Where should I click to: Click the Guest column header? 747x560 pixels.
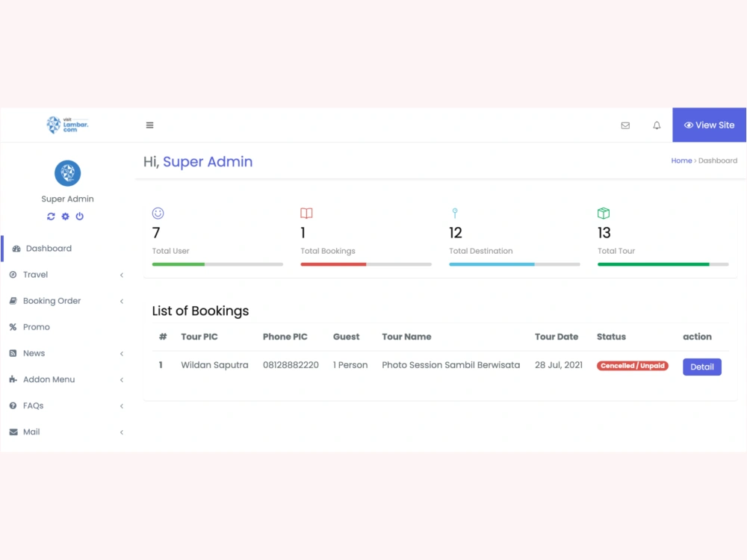pyautogui.click(x=346, y=337)
